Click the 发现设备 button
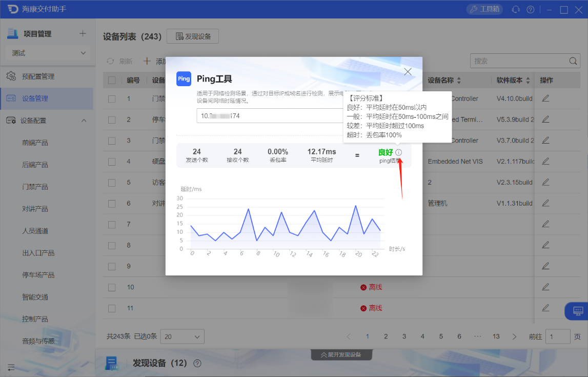Screen dimensions: 588x377 coord(193,36)
